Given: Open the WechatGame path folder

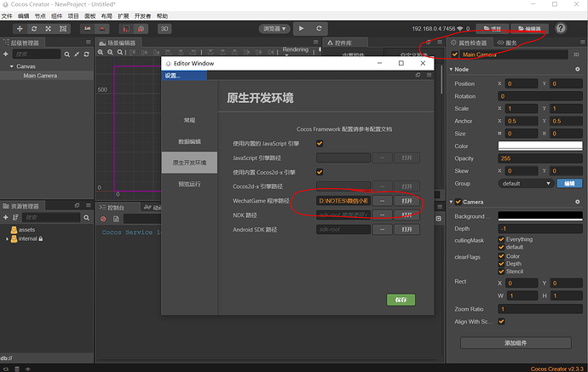Looking at the screenshot, I should 406,201.
